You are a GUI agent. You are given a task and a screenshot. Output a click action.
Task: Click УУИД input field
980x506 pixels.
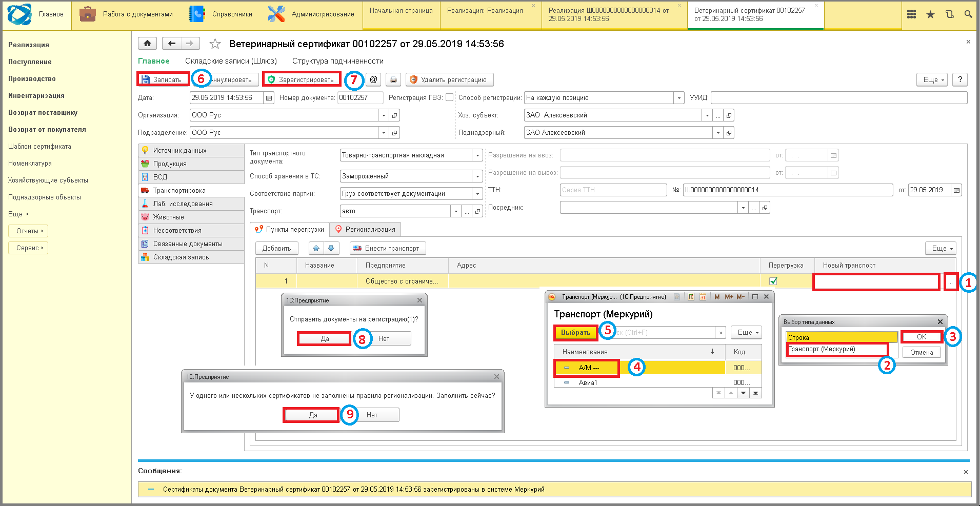pos(839,98)
